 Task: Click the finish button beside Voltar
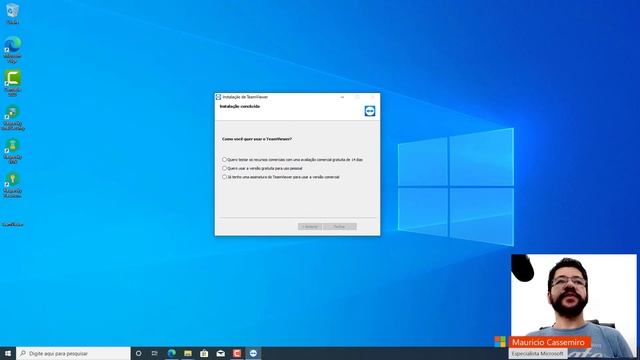coord(340,227)
